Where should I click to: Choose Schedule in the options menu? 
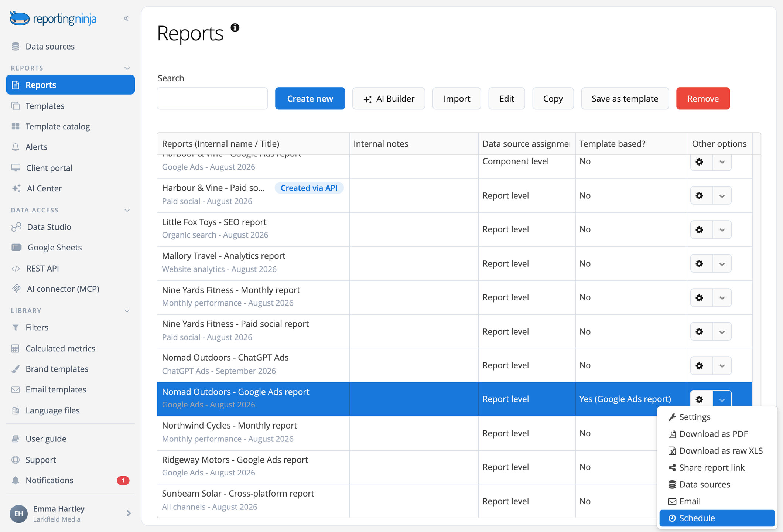click(717, 518)
